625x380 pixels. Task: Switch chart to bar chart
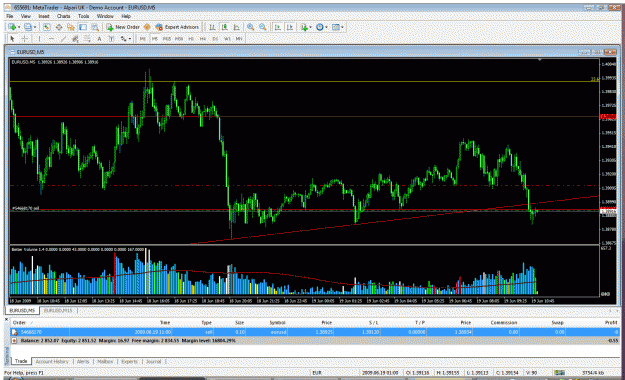[x=212, y=27]
